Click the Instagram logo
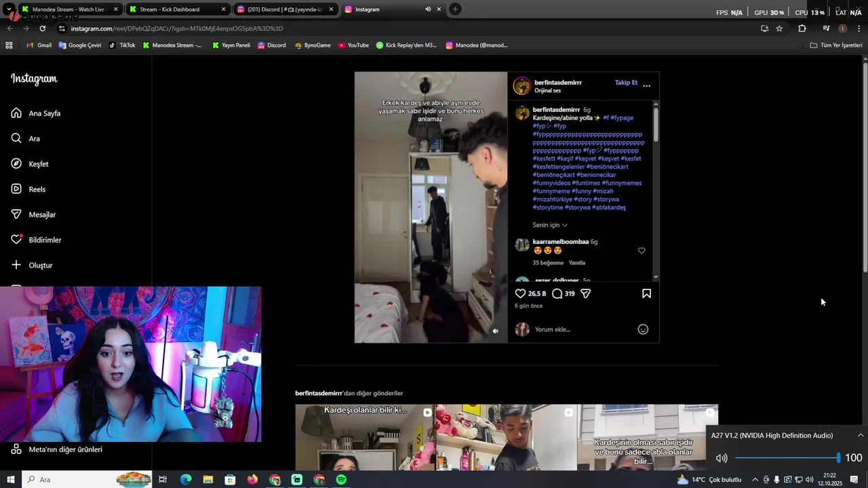Screen dimensions: 868x488 (34, 79)
